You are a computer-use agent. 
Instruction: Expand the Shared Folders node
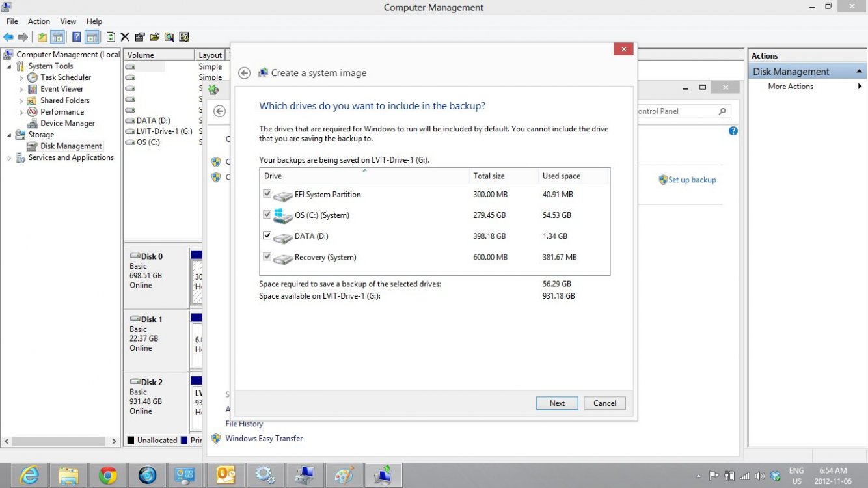pos(21,101)
